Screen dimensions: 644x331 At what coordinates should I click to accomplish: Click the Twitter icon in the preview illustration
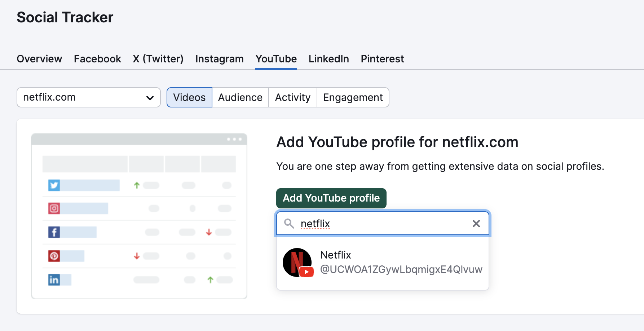(x=54, y=185)
